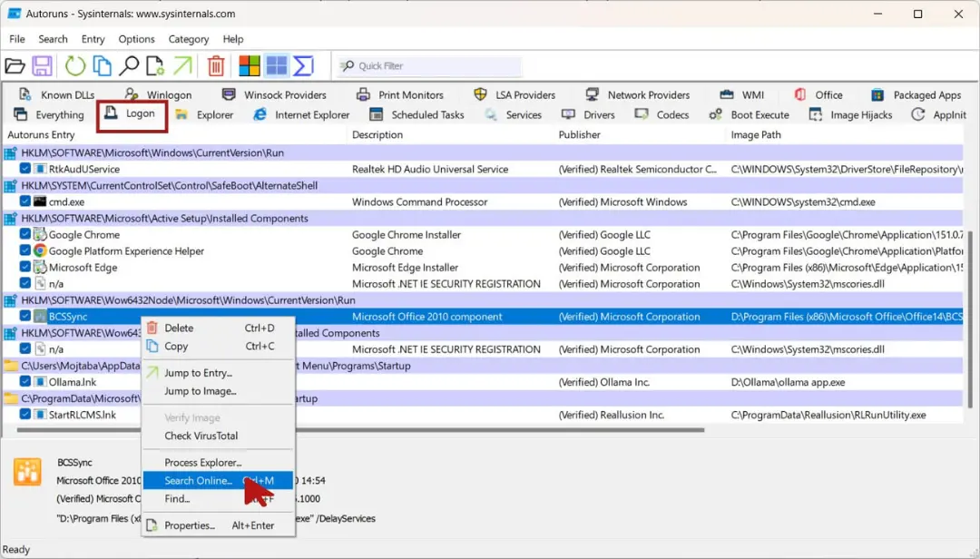Refresh the list with the green circular arrow
Screen dimensions: 980x559
74,65
